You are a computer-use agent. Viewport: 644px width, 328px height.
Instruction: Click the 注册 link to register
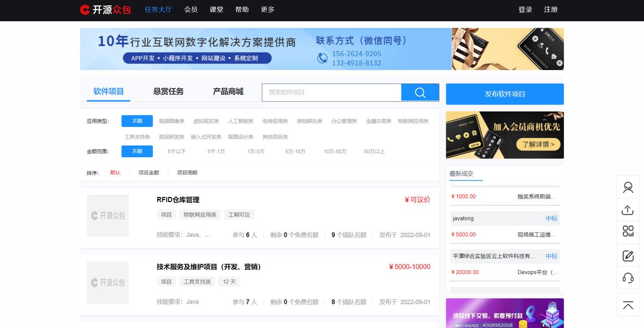tap(551, 10)
